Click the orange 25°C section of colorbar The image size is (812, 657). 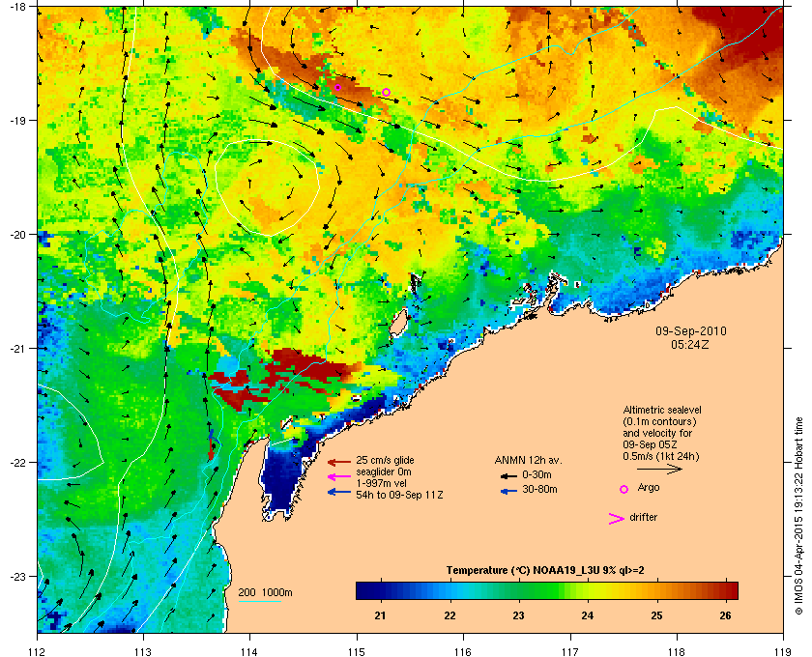[656, 590]
